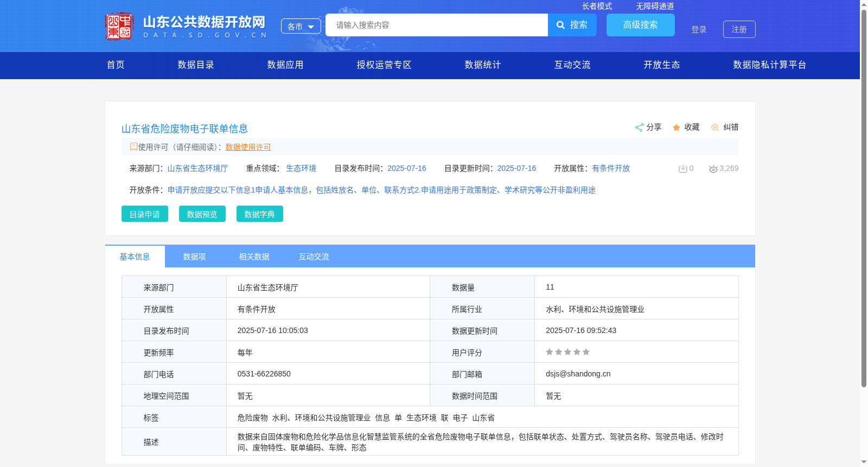868x467 pixels.
Task: Click the view count eye icon
Action: pos(713,169)
